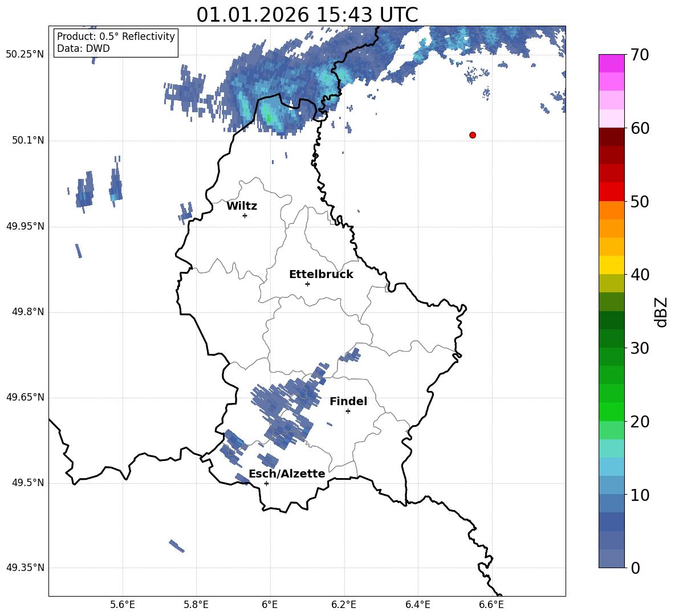Click the Product: 0.5° Reflectivity text

116,36
